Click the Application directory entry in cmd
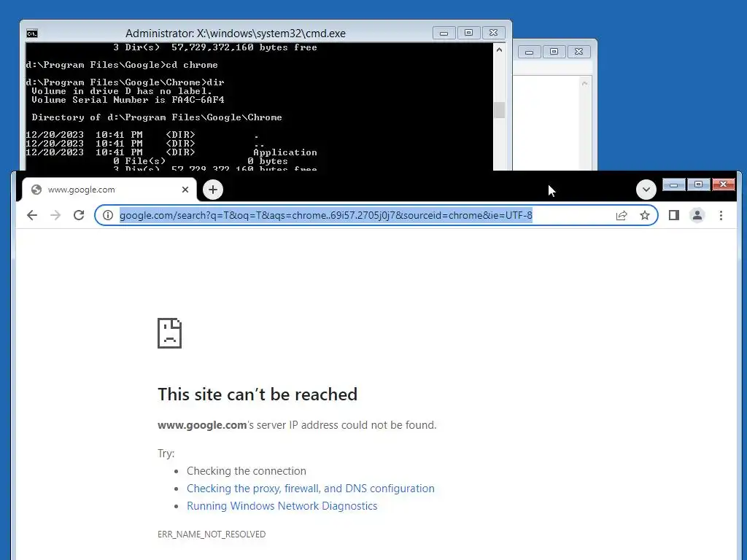747x560 pixels. pyautogui.click(x=285, y=152)
